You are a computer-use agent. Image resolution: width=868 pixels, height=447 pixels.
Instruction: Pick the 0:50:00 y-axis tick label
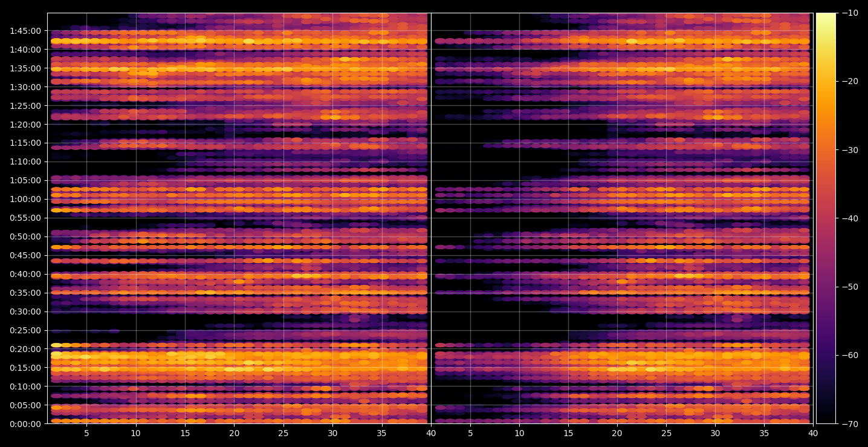click(x=25, y=237)
